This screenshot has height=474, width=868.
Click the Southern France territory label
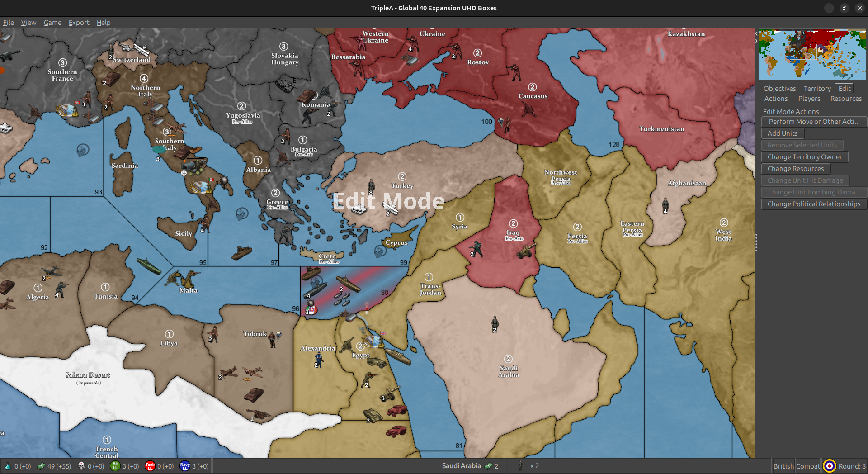point(62,75)
